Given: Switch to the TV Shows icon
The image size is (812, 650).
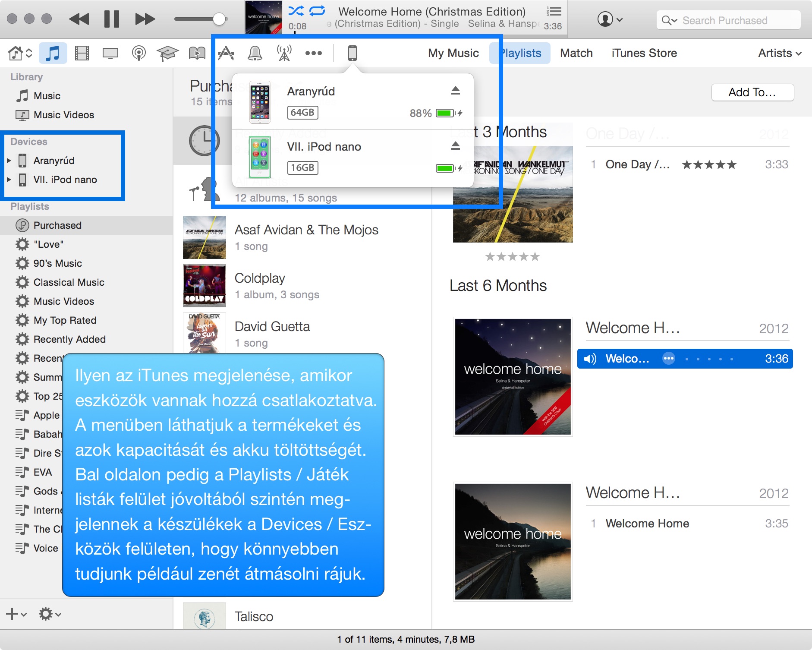Looking at the screenshot, I should [110, 53].
